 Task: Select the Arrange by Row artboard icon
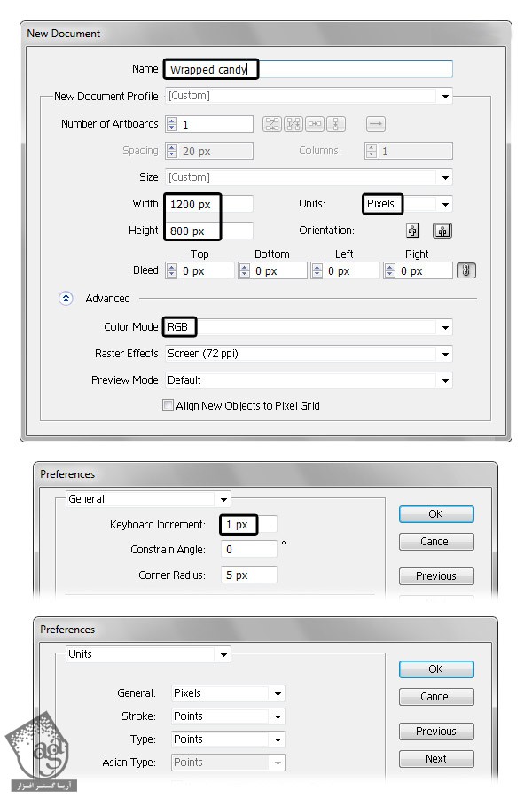click(315, 125)
